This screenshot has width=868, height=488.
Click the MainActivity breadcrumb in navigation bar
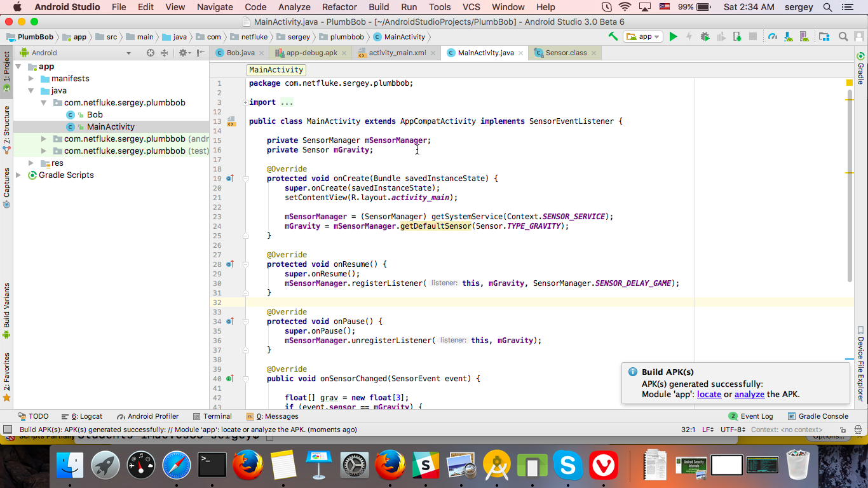point(399,37)
